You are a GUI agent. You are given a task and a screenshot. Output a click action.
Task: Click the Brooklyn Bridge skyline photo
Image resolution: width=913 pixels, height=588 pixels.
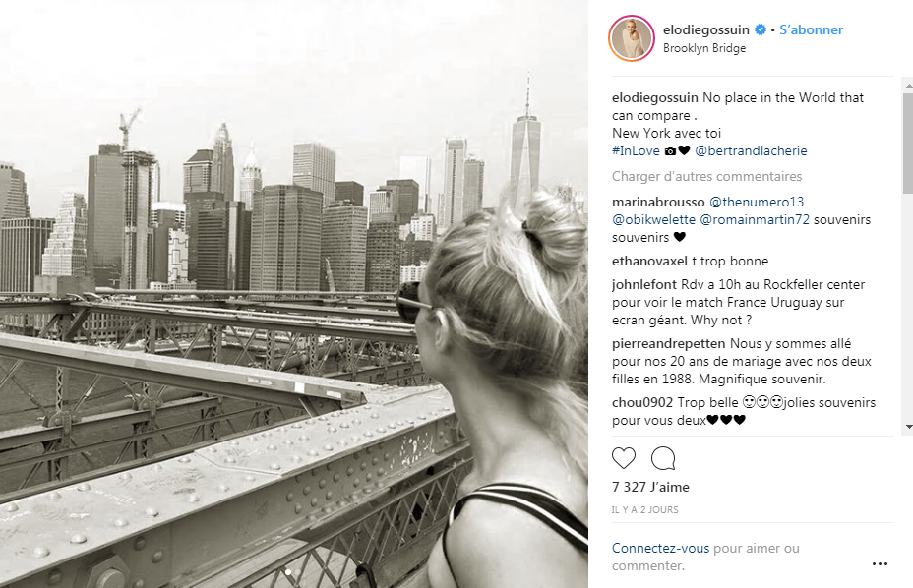(294, 294)
